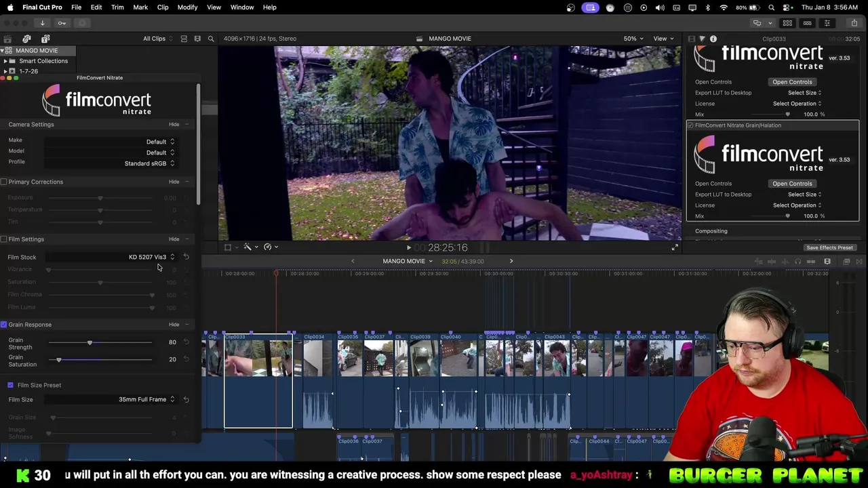Screen dimensions: 868x488
Task: Reset the Film Size parameter
Action: 186,399
